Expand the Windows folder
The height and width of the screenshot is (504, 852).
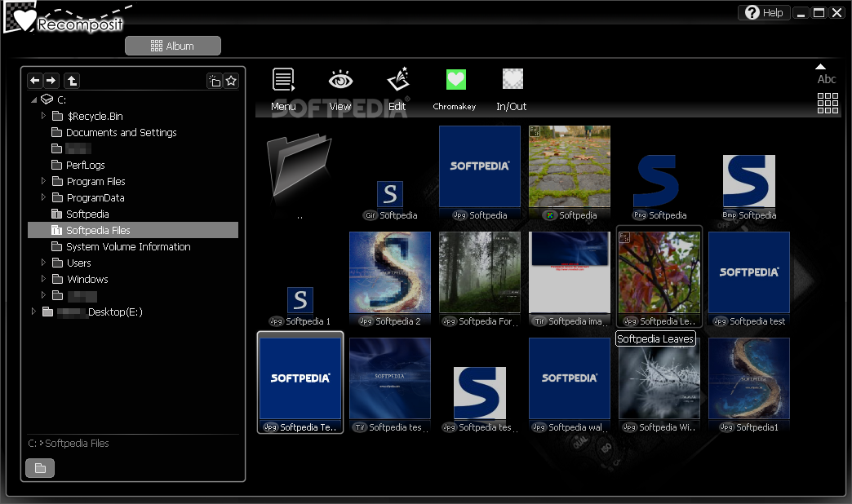tap(43, 279)
